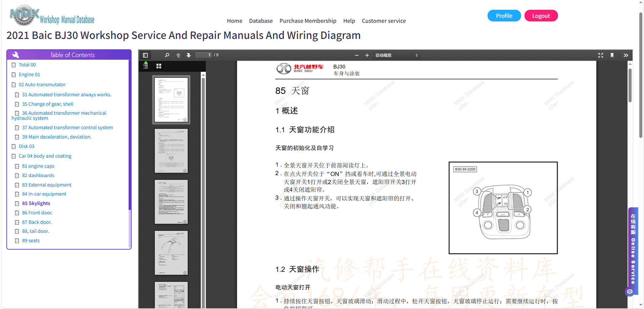Click the page number input field
The height and width of the screenshot is (309, 644).
[x=204, y=55]
